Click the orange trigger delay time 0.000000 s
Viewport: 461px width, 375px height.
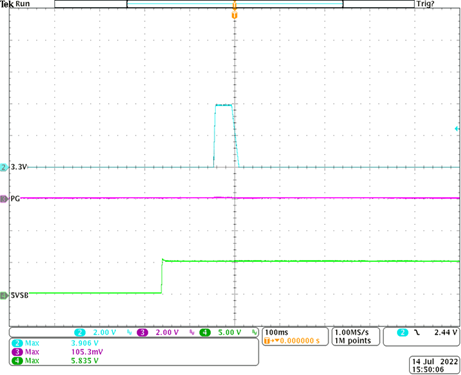(299, 341)
